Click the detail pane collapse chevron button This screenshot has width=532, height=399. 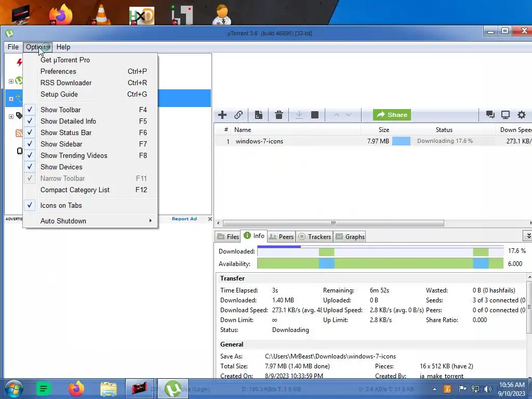click(x=528, y=235)
